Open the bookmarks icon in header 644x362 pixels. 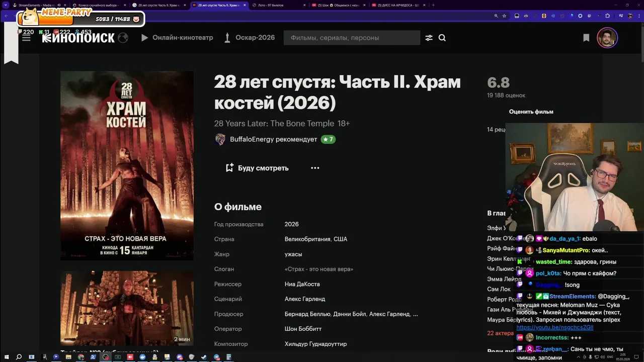point(586,38)
